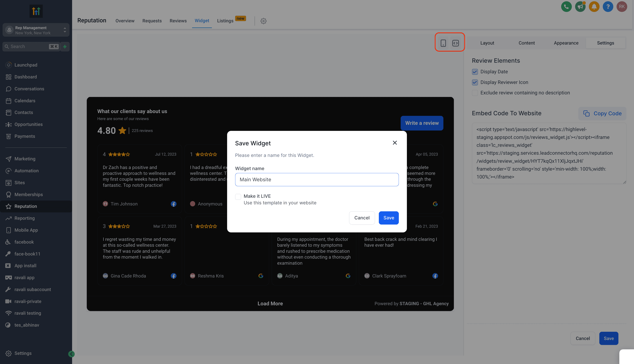Switch to Content panel tab
Image resolution: width=634 pixels, height=364 pixels.
(526, 43)
